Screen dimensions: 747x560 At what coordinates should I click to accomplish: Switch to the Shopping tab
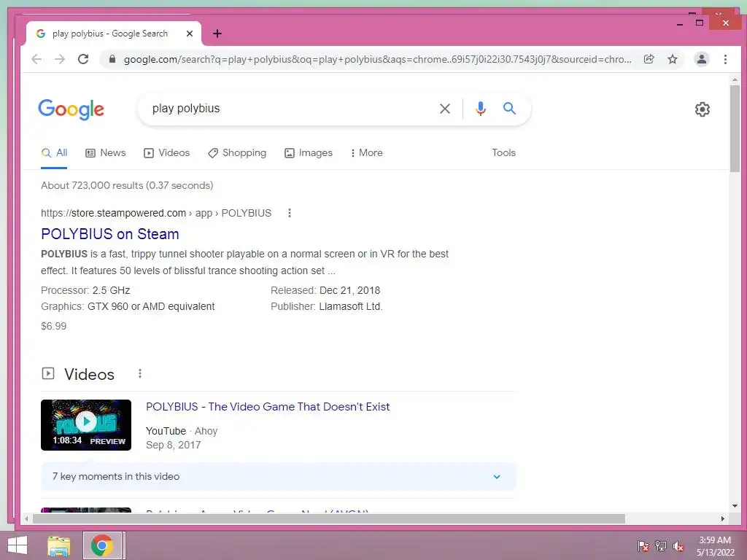(237, 153)
